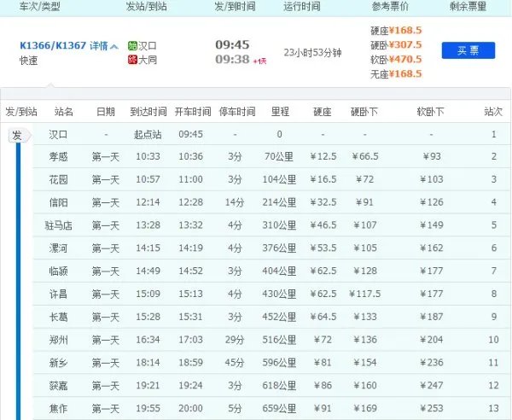Select the 硬座 ¥168.5 fare

(396, 31)
